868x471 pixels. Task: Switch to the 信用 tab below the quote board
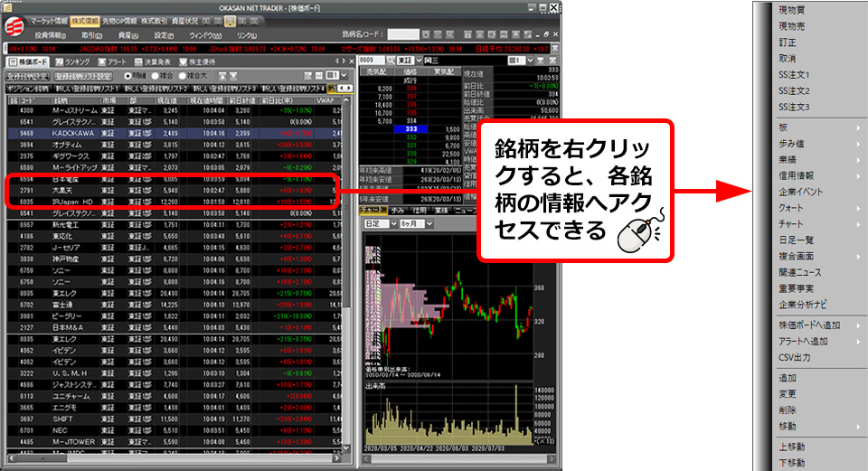(x=420, y=211)
